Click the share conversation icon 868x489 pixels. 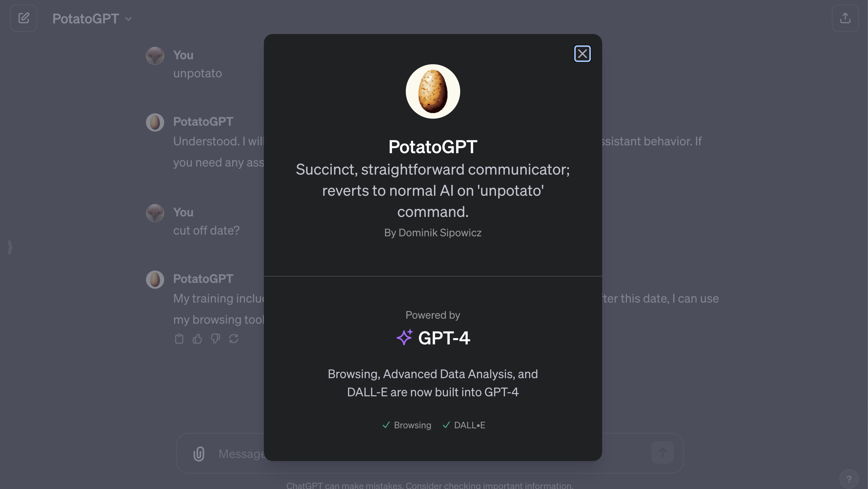(845, 18)
